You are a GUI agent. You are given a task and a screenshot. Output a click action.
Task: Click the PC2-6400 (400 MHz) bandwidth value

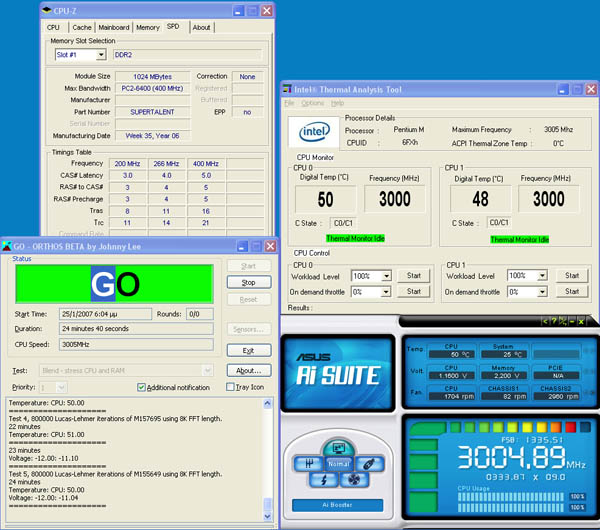click(x=152, y=88)
